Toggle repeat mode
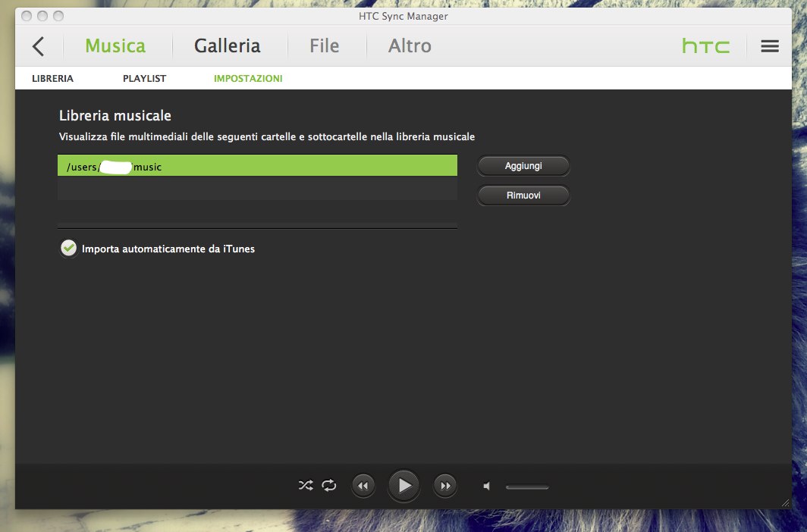The width and height of the screenshot is (807, 532). point(329,485)
